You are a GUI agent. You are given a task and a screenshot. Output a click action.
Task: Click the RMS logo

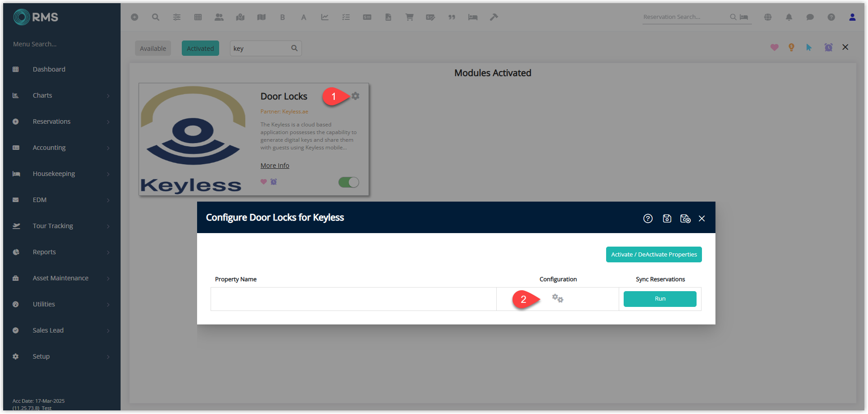point(36,17)
